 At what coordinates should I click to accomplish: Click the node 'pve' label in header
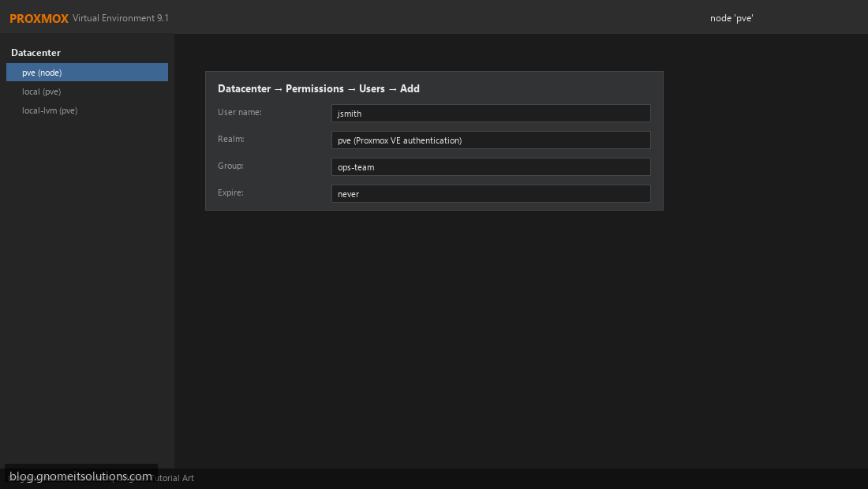point(731,18)
